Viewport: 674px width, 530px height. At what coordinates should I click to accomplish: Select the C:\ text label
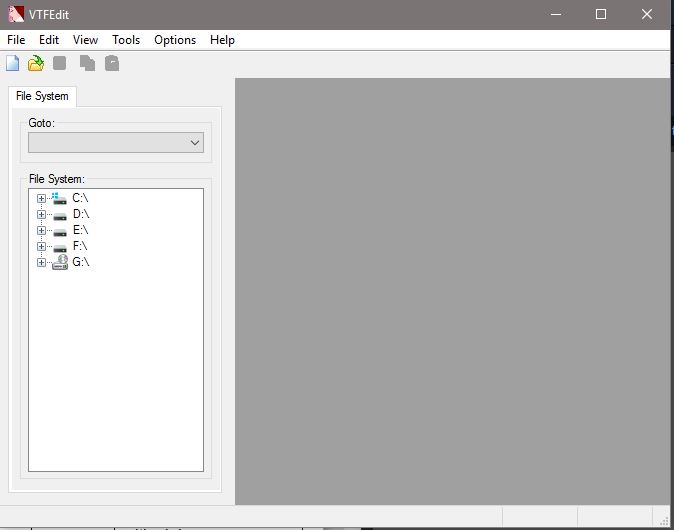pos(80,198)
